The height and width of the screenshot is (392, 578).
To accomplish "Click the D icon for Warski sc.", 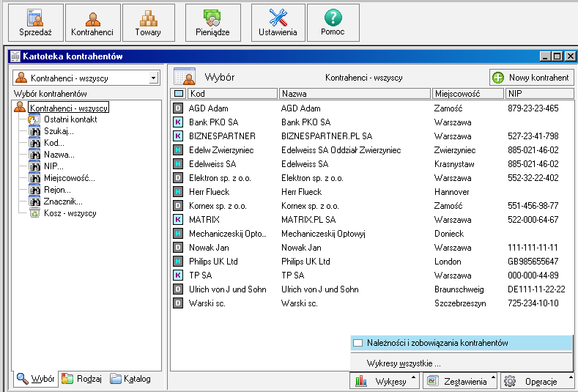I will click(x=178, y=303).
